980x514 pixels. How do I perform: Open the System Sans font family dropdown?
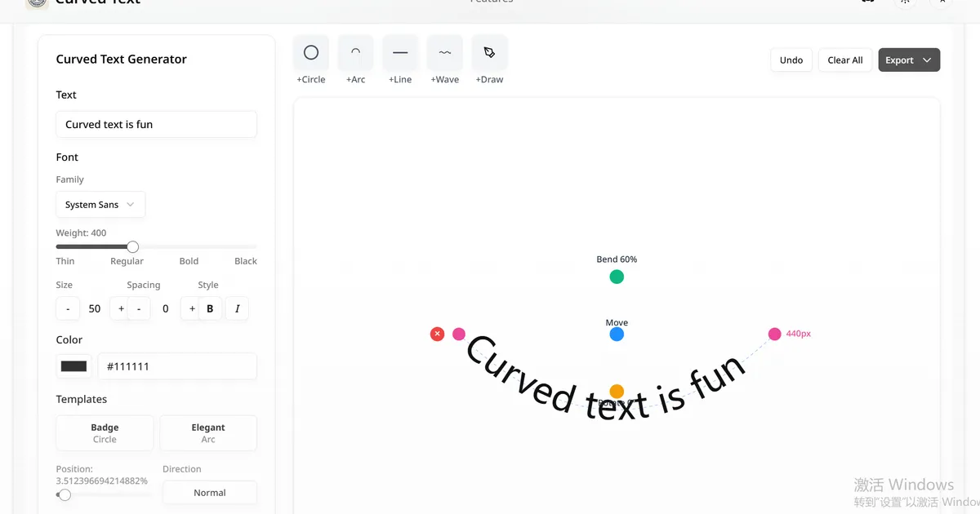(100, 204)
